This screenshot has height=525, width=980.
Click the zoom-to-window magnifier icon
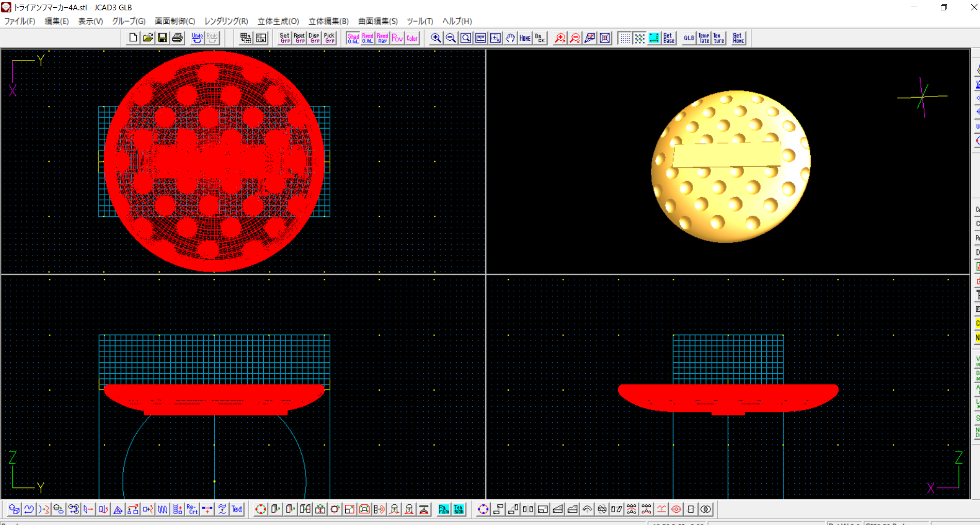pos(465,38)
